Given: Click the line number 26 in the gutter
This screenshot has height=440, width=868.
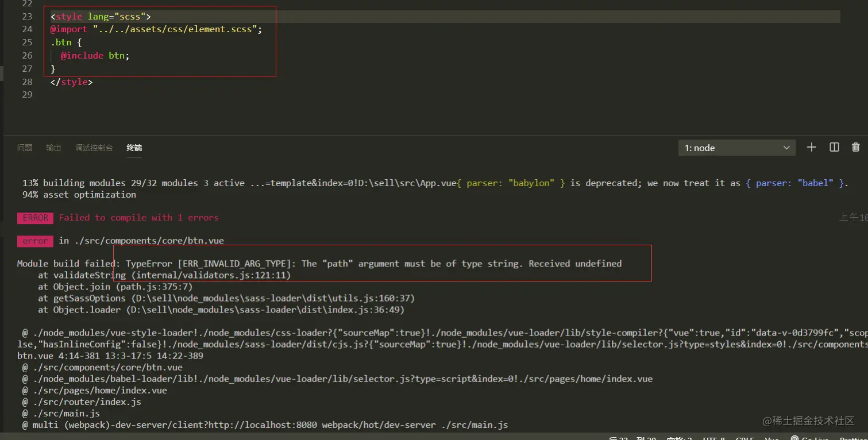Looking at the screenshot, I should coord(27,56).
